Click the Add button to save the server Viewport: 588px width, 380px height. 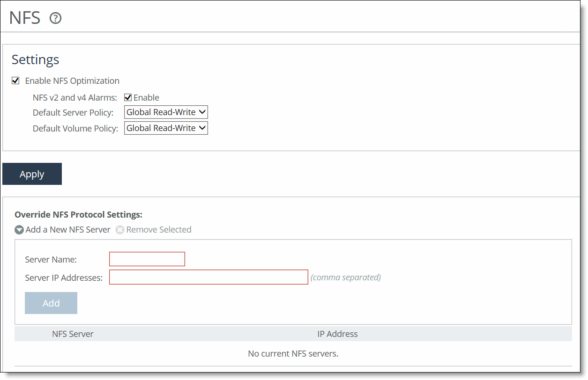tap(51, 303)
